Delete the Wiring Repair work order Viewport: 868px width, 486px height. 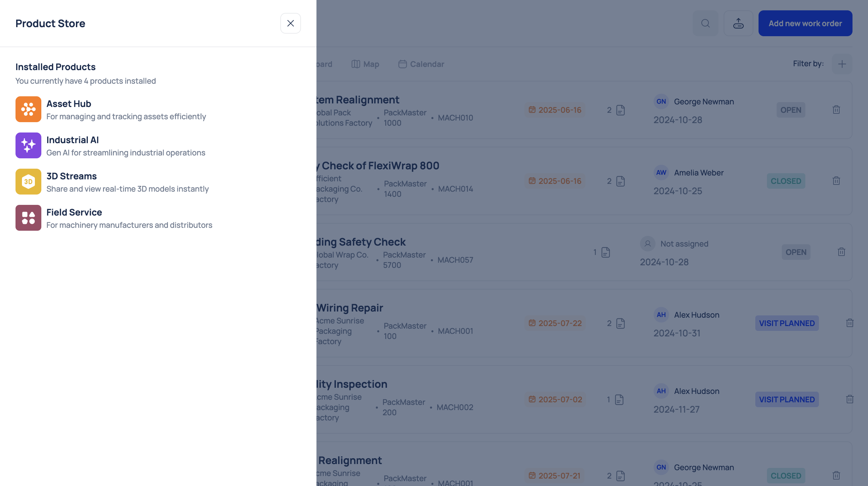850,323
